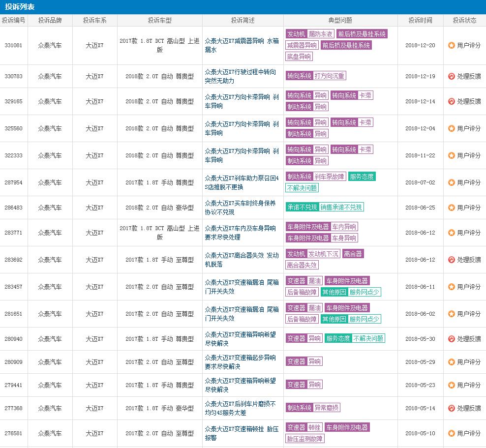Open complaint 众泰大迈X7后刹车片磨损不均匀4S服务太差
This screenshot has width=486, height=448.
(240, 408)
